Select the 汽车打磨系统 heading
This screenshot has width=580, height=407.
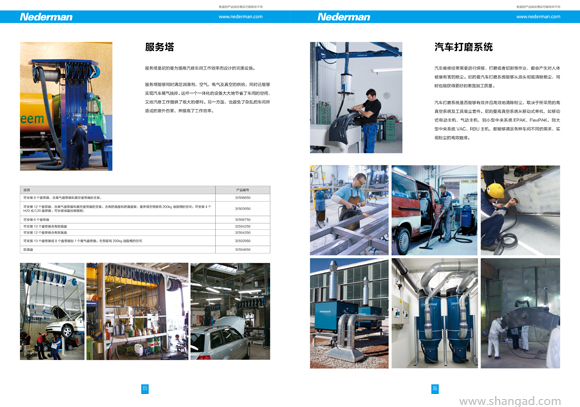coord(463,47)
